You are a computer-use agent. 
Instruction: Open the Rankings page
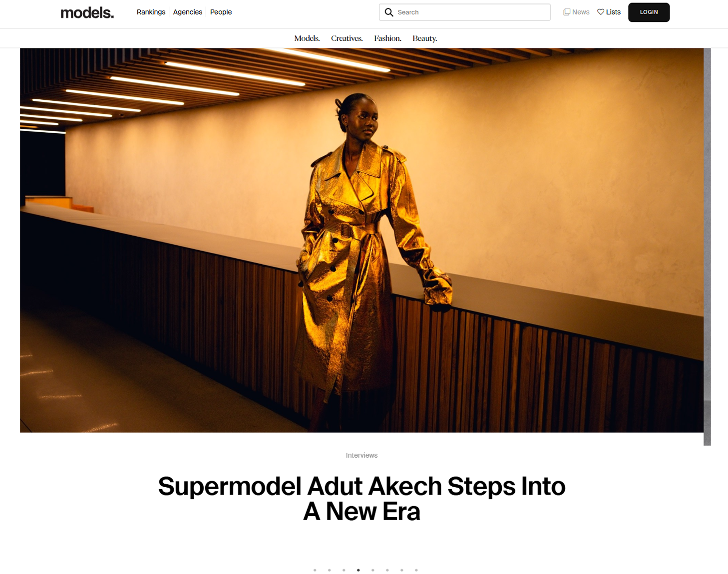coord(151,12)
